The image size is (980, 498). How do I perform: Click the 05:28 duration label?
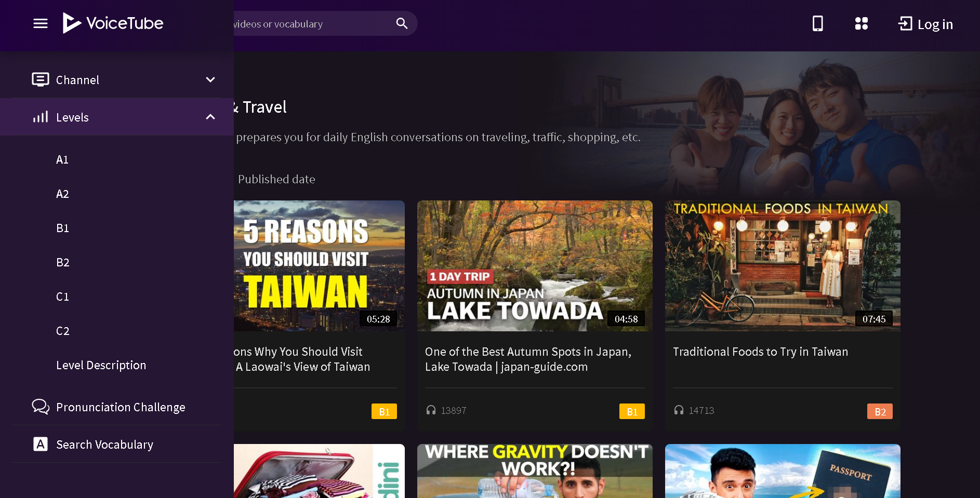pos(378,319)
